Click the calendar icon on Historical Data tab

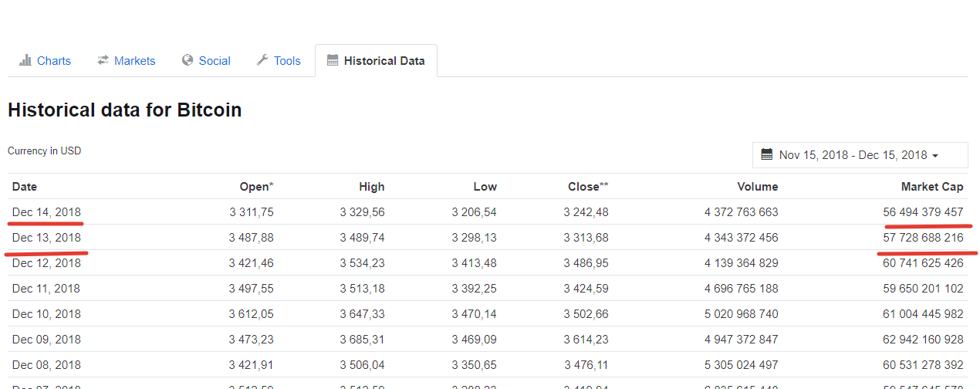pos(333,60)
